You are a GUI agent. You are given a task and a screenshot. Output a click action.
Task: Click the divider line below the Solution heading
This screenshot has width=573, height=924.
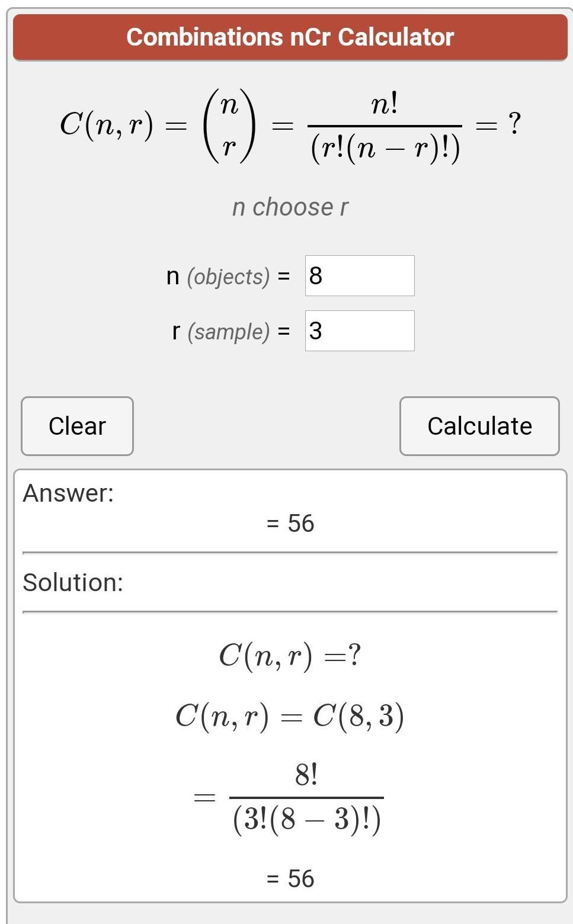(x=290, y=612)
